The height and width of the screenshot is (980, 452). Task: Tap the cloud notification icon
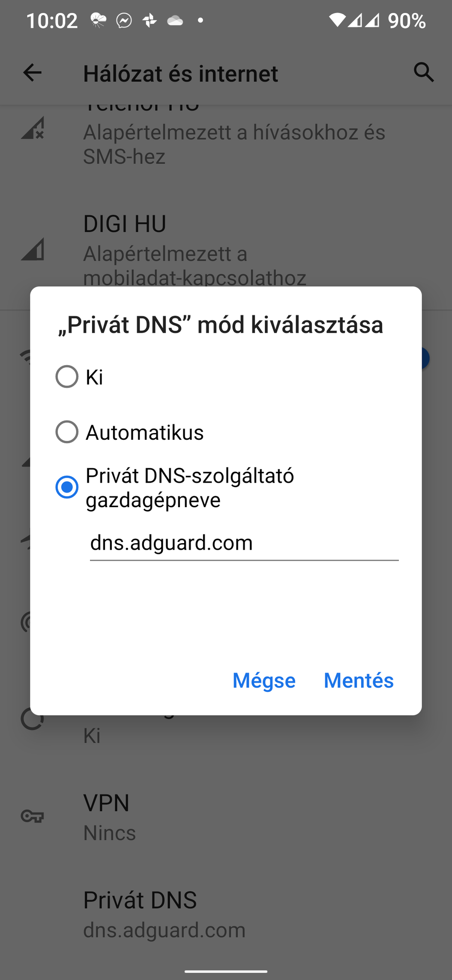175,20
